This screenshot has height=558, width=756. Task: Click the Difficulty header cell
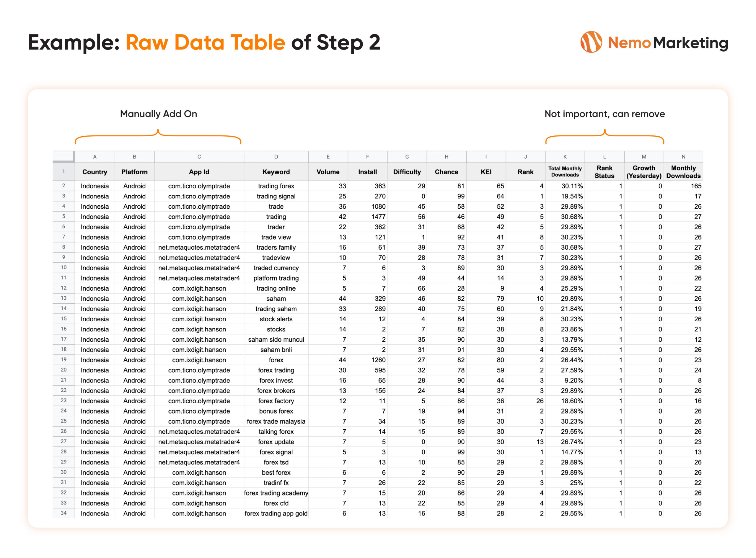coord(407,171)
